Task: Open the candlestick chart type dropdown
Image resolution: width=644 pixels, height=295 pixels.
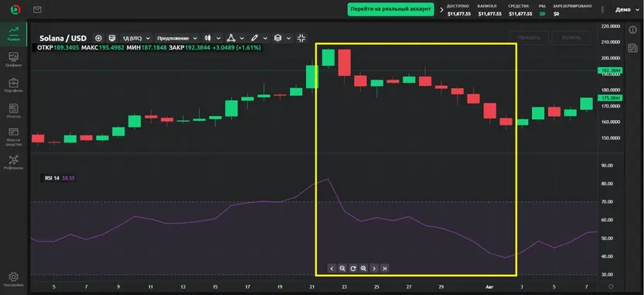Action: coord(213,38)
